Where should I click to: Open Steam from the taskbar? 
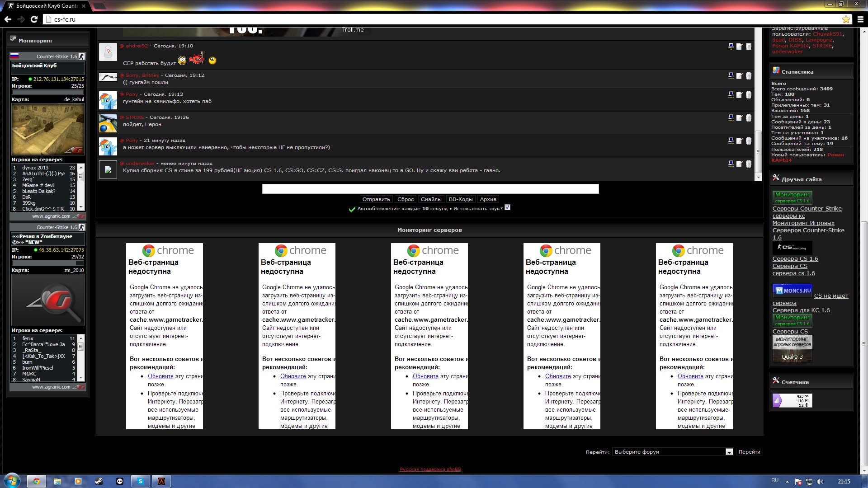(99, 481)
